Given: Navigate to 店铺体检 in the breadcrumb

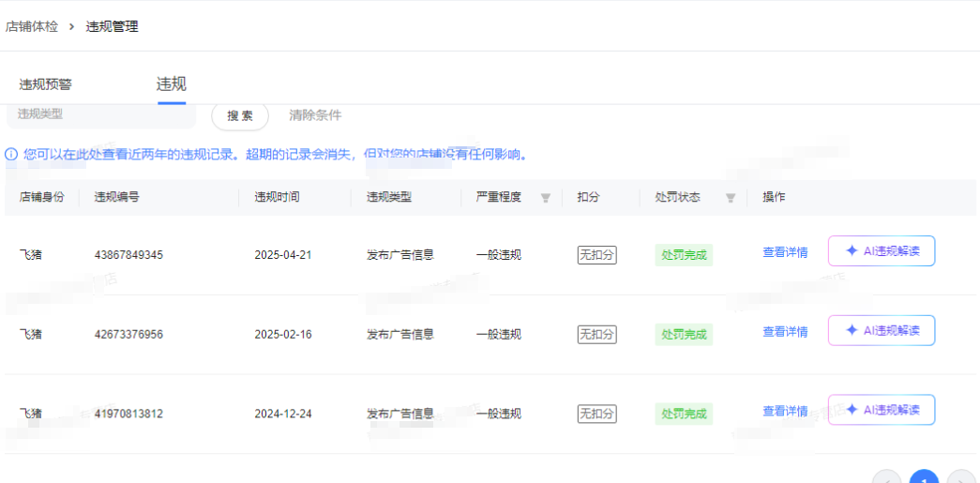Looking at the screenshot, I should click(x=32, y=27).
